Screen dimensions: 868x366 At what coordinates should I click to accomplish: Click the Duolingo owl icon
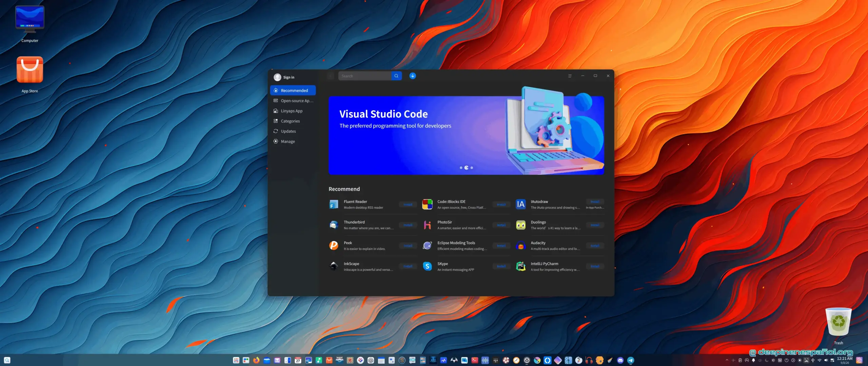[x=521, y=225]
